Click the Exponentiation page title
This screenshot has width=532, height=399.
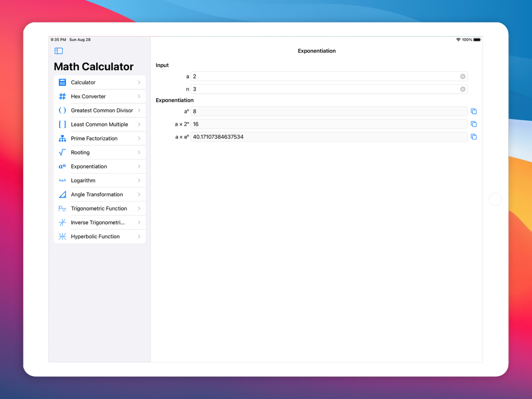(x=317, y=51)
